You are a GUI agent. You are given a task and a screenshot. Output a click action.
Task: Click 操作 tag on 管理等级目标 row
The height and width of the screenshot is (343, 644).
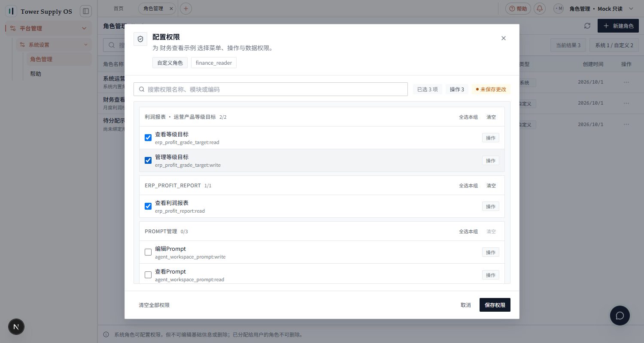click(x=490, y=160)
